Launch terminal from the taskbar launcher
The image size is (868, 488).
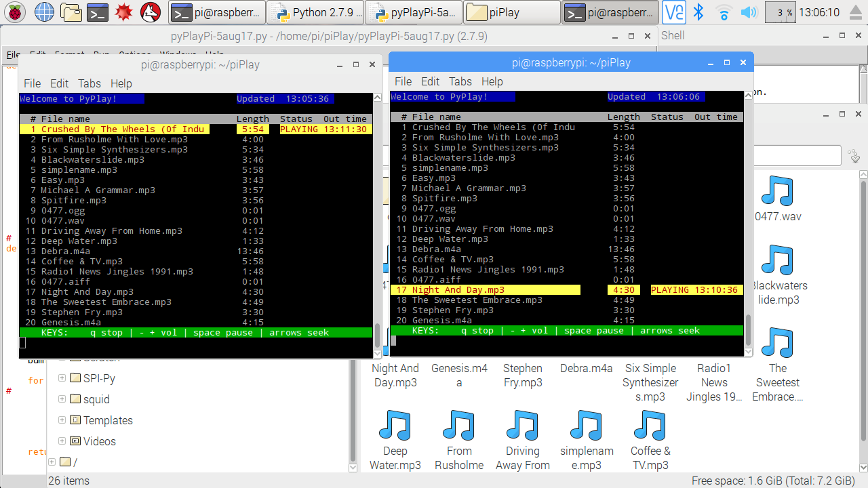coord(98,12)
